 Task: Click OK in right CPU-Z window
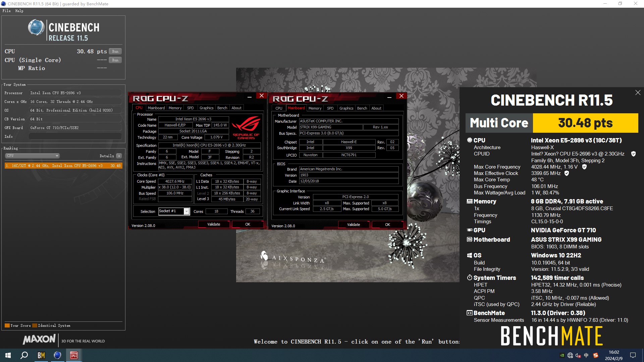pos(387,225)
